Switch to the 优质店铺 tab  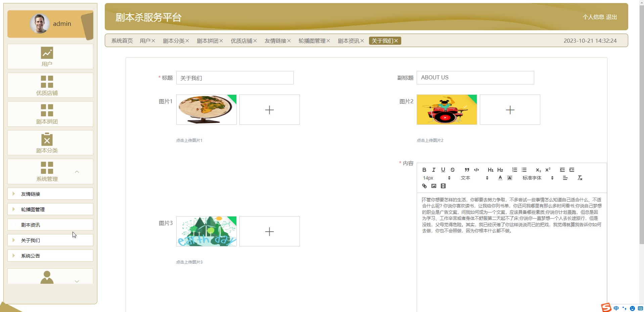(241, 41)
